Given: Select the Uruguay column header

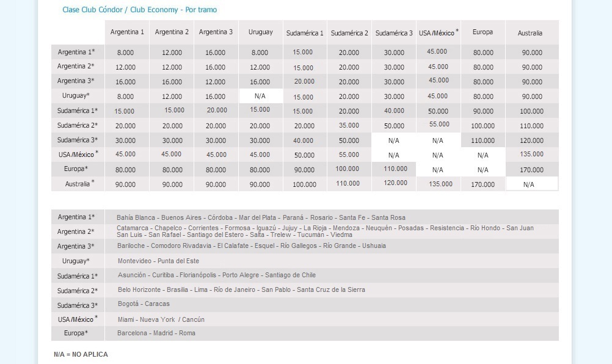Looking at the screenshot, I should tap(261, 32).
